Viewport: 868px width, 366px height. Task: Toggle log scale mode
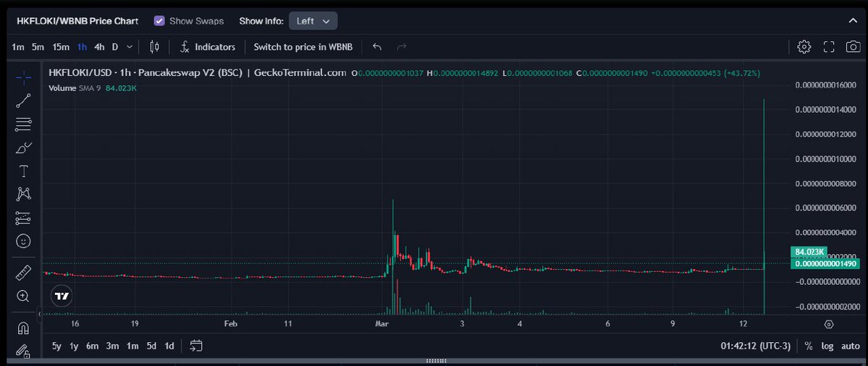pyautogui.click(x=827, y=346)
